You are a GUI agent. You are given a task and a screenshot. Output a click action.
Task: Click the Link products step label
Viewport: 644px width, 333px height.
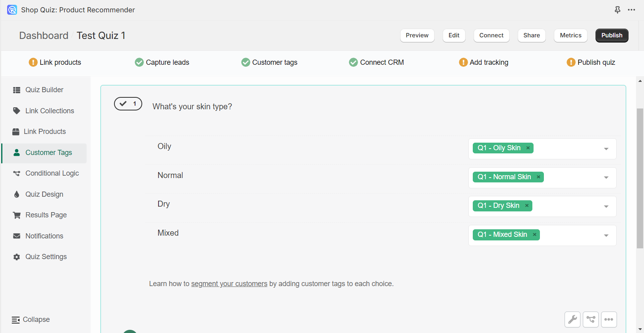coord(60,62)
